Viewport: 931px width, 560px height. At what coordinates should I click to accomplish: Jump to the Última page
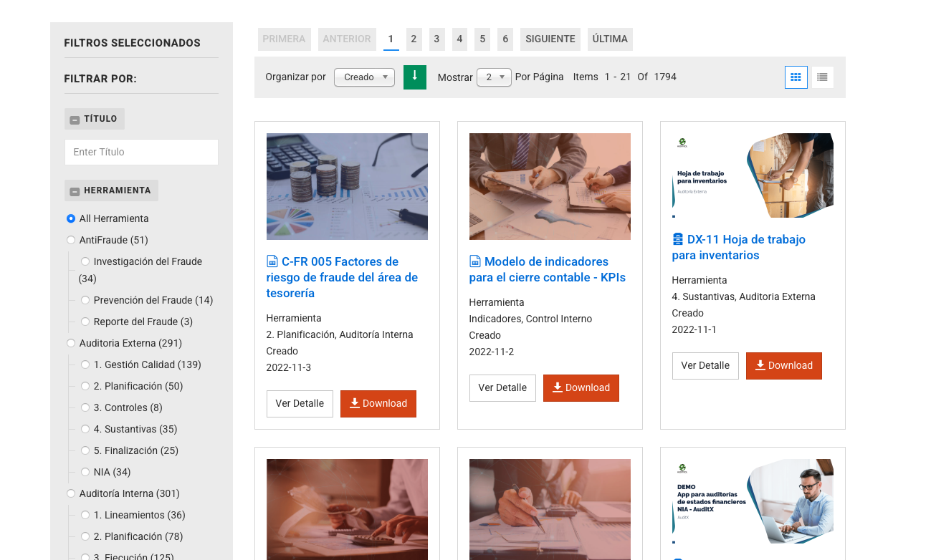[x=610, y=39]
